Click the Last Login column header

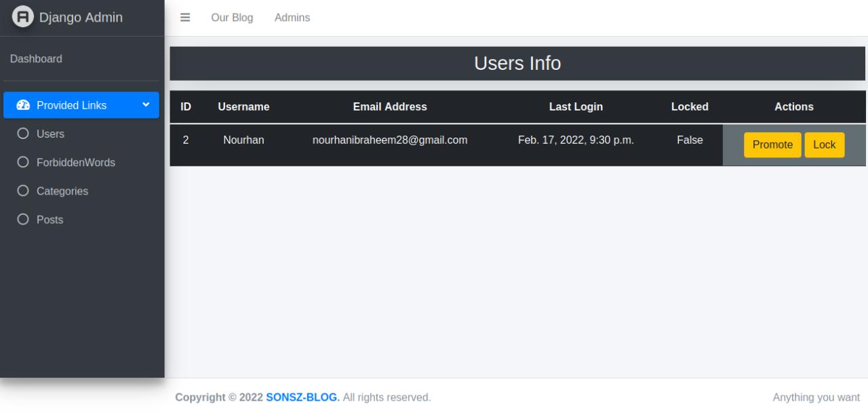pyautogui.click(x=576, y=106)
